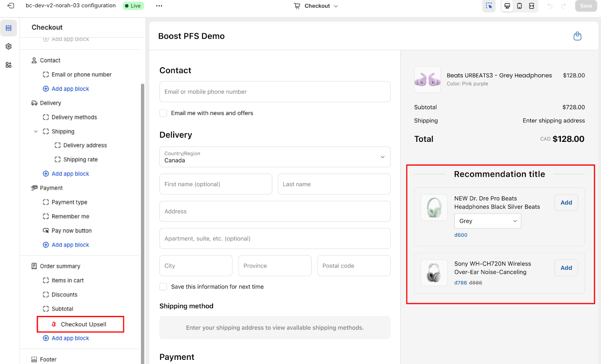Screen dimensions: 601x364
Task: Open the Grey variant dropdown
Action: [488, 221]
